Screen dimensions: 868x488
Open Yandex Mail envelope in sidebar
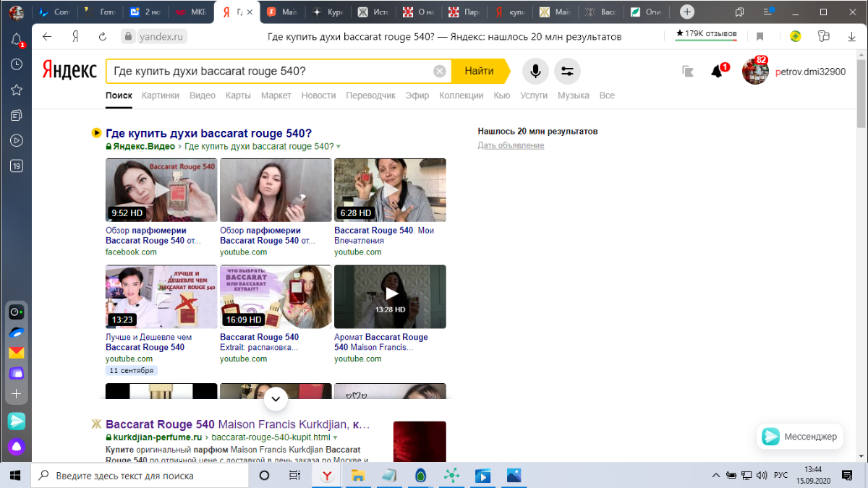[x=16, y=353]
